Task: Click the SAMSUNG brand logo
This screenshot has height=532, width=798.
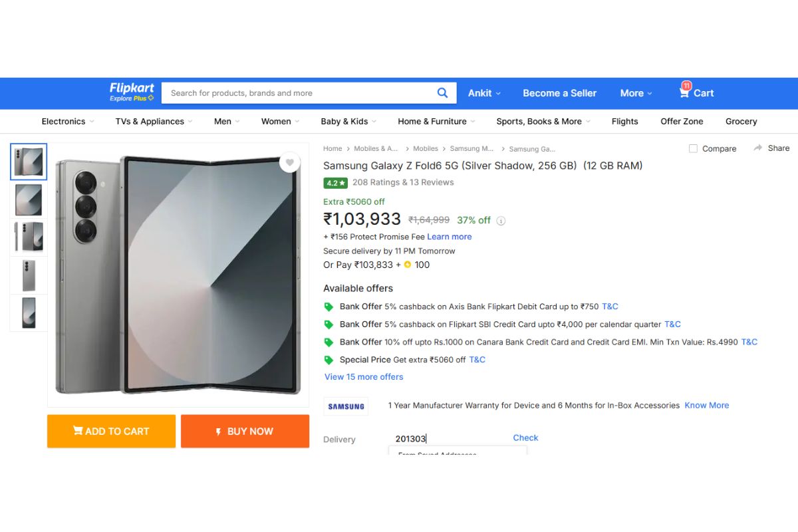Action: click(346, 406)
